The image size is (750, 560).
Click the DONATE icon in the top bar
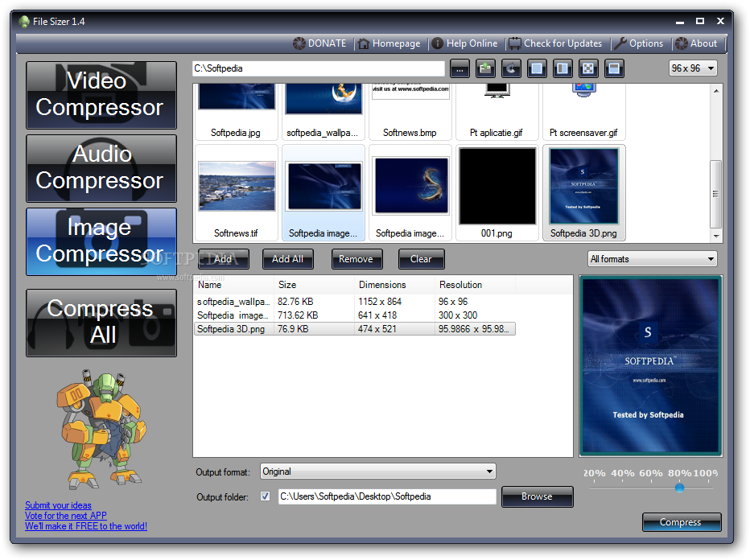tap(299, 43)
